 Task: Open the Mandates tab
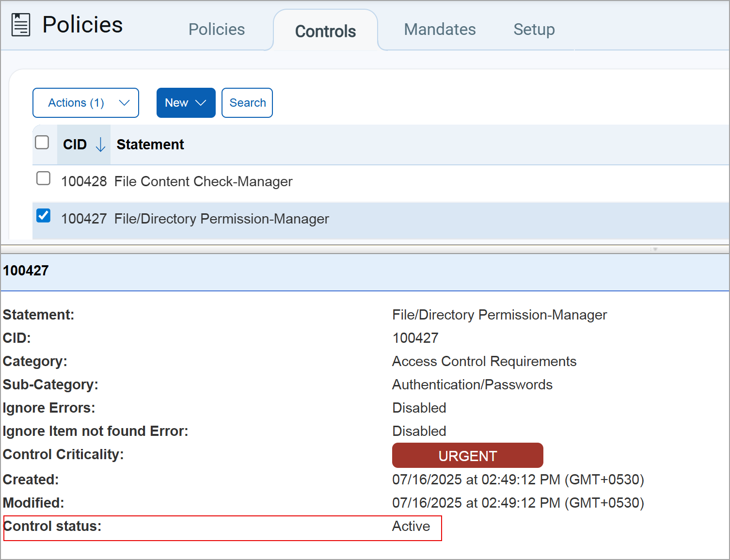tap(440, 30)
